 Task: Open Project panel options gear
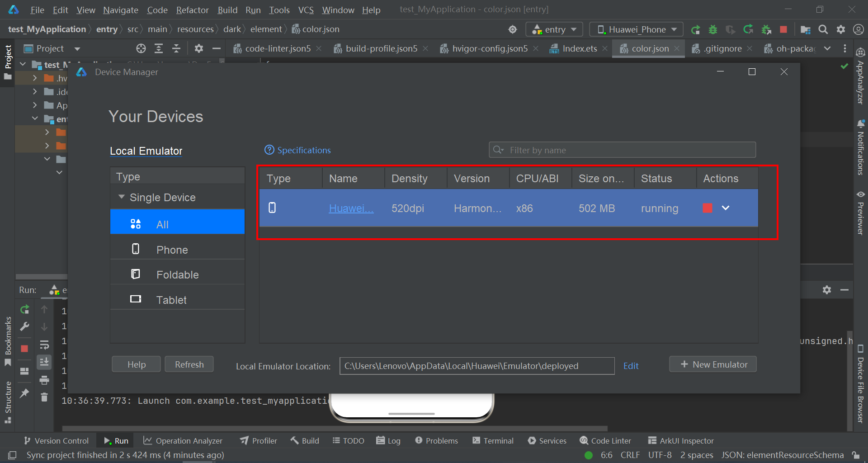pos(199,48)
